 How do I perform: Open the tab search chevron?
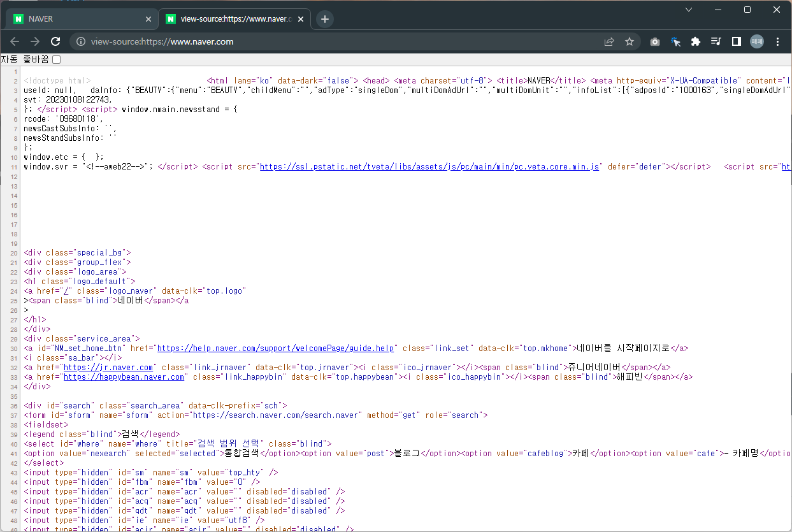tap(689, 10)
